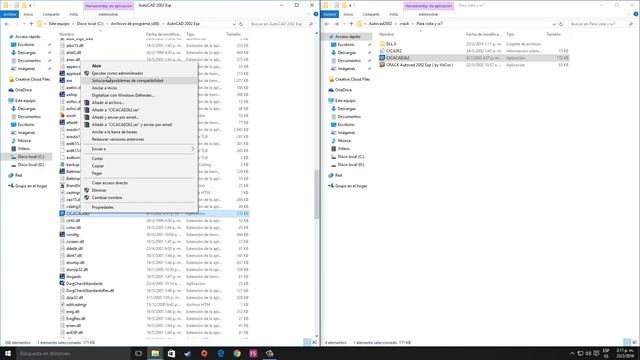Open File Explorer on the taskbar
Screen dimensions: 640x360
coord(155,353)
